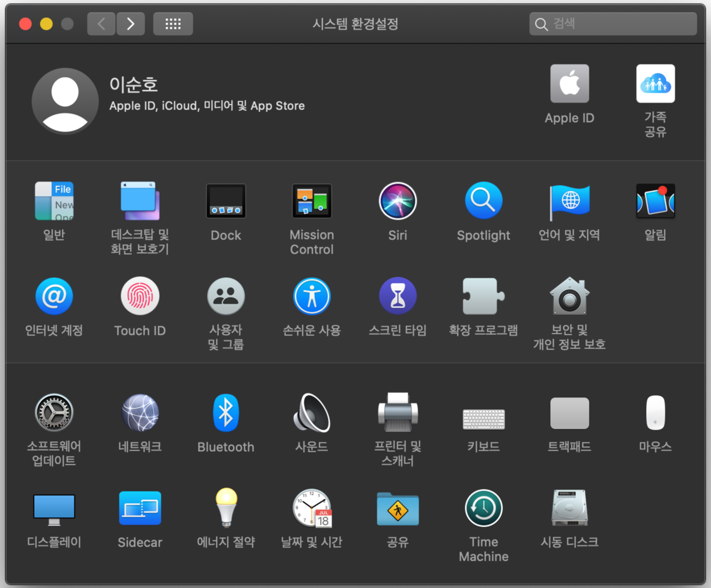This screenshot has height=588, width=711.
Task: Select the user avatar picture
Action: point(65,101)
